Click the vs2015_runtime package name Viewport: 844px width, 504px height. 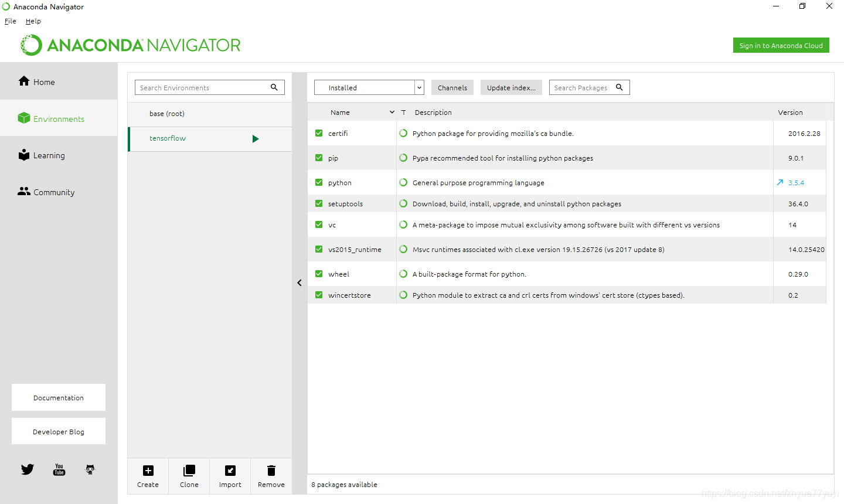click(x=355, y=250)
